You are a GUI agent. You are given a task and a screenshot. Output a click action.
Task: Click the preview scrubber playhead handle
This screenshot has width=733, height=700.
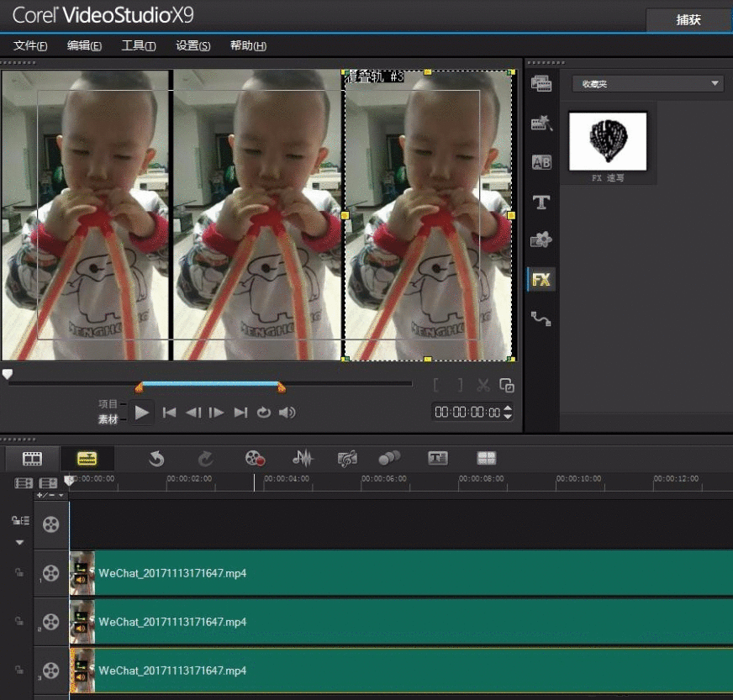(8, 375)
